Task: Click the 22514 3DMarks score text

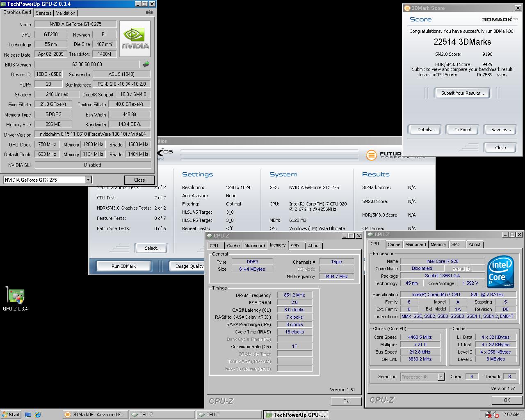Action: tap(462, 42)
